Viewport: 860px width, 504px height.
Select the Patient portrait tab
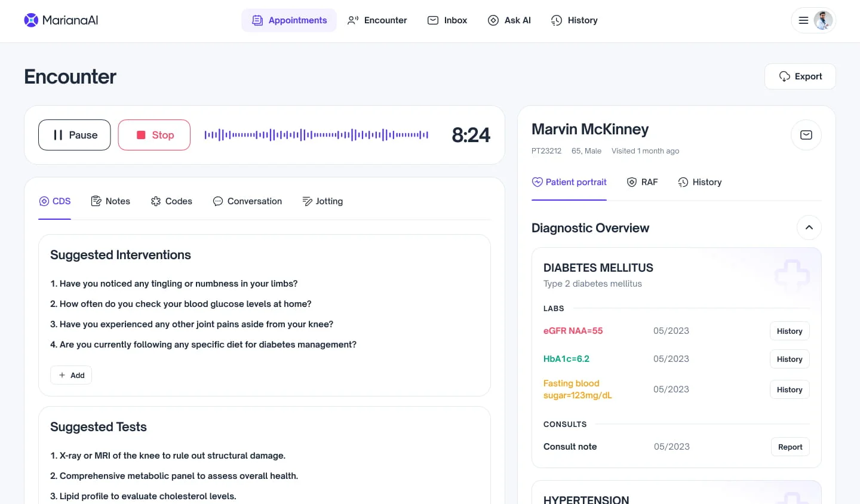coord(569,182)
